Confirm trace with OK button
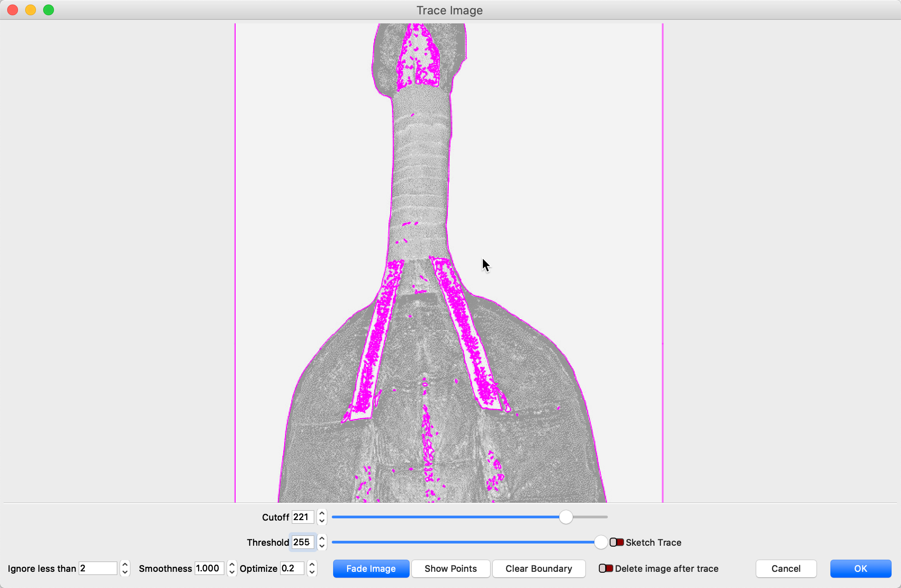901x588 pixels. [861, 569]
